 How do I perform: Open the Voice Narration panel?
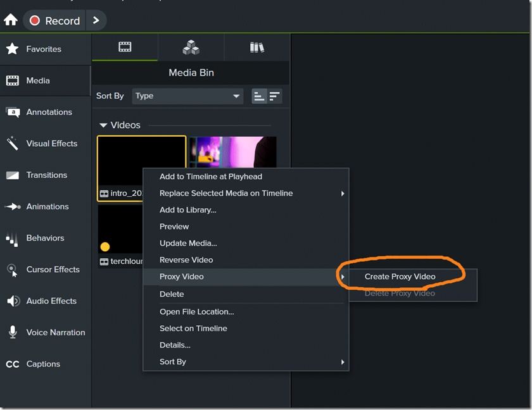(x=46, y=333)
